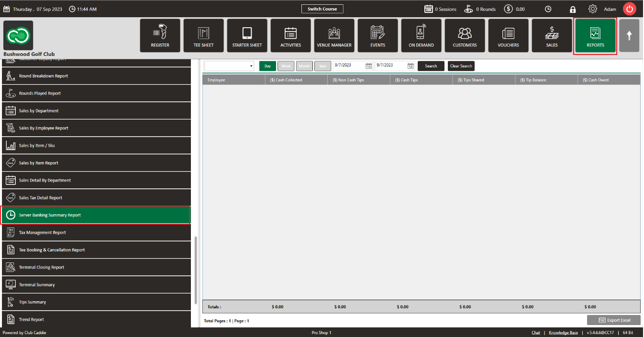Open the Register barcode scanner icon
The image size is (644, 337).
pos(160,33)
